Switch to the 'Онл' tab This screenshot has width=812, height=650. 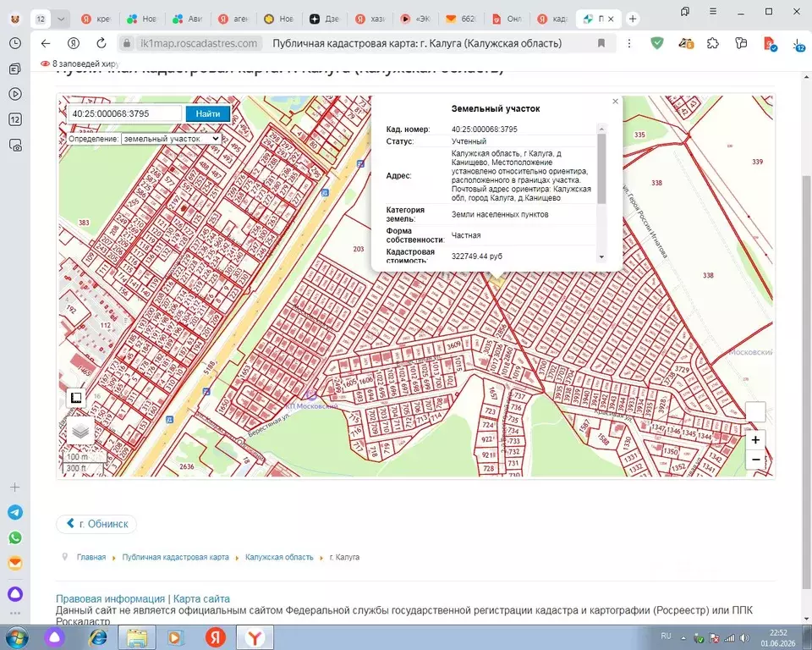pyautogui.click(x=507, y=19)
